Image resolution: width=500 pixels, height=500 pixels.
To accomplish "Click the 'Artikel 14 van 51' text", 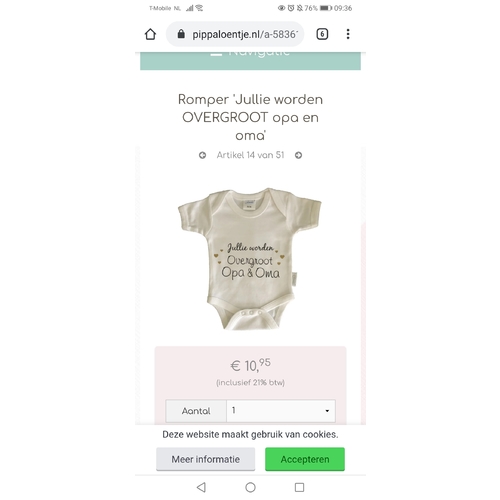I will pos(250,155).
